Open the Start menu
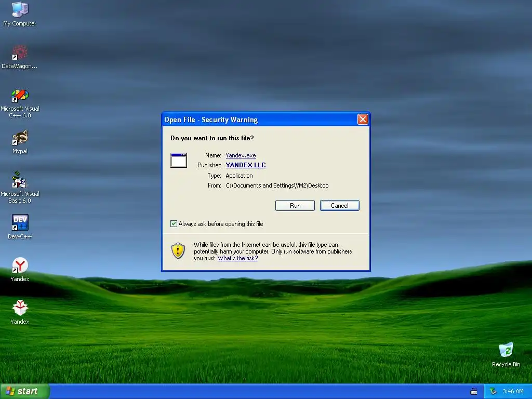532x399 pixels. click(x=25, y=391)
